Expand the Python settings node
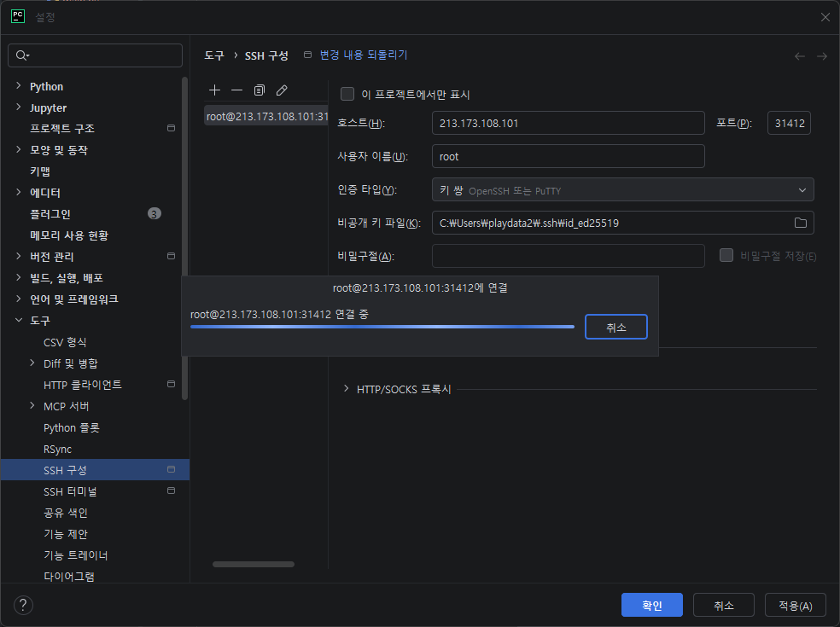840x627 pixels. 19,85
